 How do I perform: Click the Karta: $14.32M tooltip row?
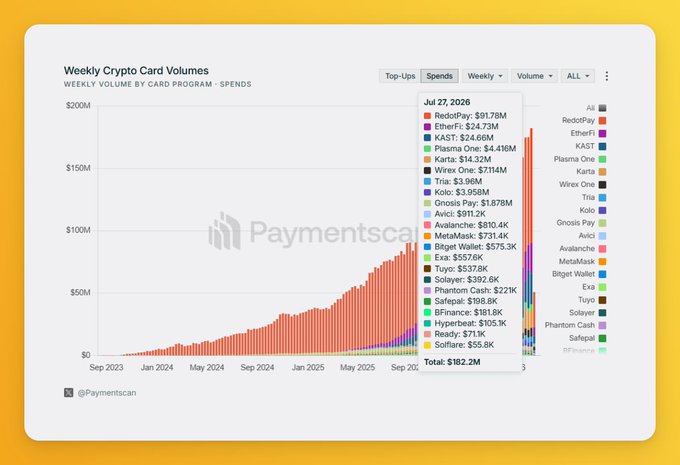pyautogui.click(x=458, y=160)
